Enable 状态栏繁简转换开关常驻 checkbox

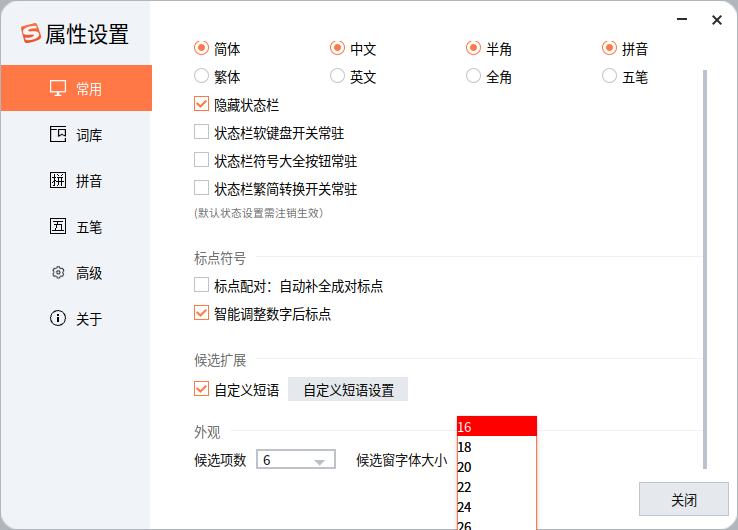point(201,188)
